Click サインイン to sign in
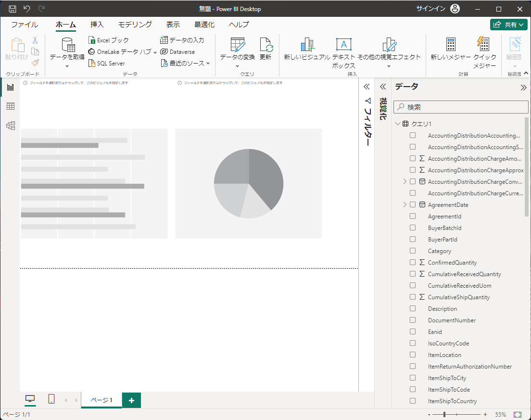Screen dimensions: 531x420 pos(431,9)
